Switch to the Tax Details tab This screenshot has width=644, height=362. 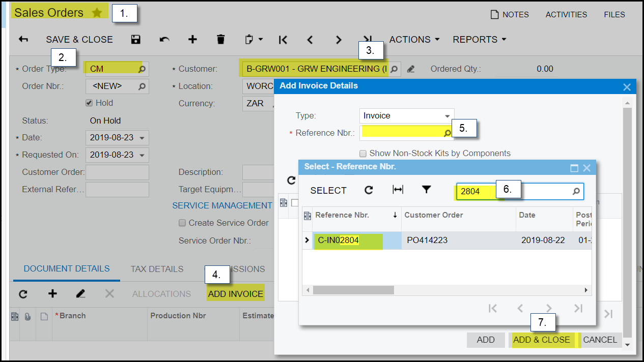coord(156,269)
